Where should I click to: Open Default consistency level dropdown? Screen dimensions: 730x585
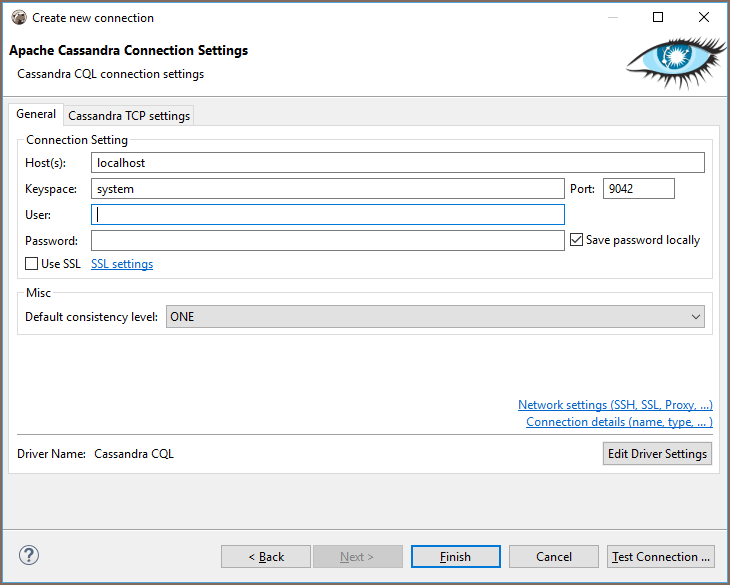[435, 317]
